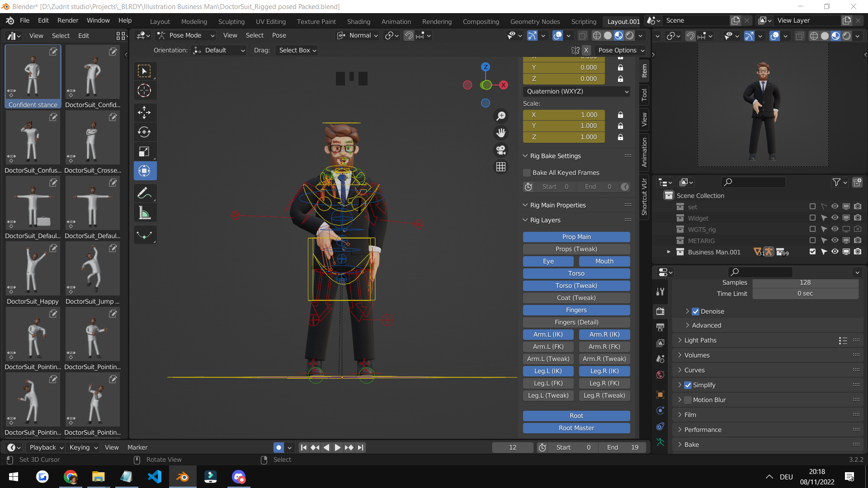The image size is (868, 488).
Task: Switch the viewport to orthographic grid view
Action: click(x=501, y=167)
